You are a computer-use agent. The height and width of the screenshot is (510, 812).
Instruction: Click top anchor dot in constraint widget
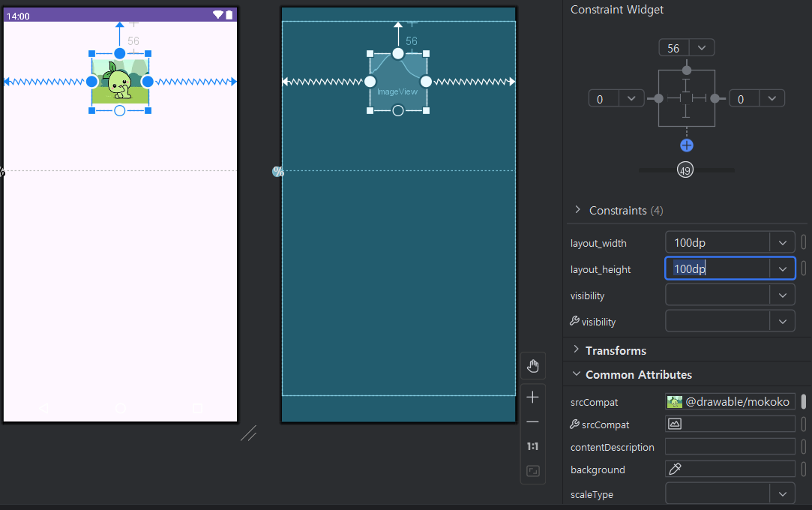(x=687, y=70)
